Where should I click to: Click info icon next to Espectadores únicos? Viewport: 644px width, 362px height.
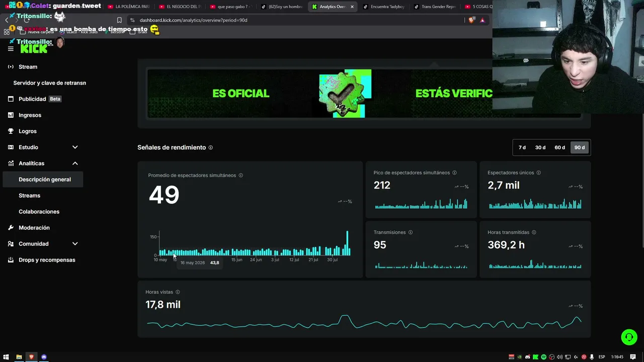538,173
